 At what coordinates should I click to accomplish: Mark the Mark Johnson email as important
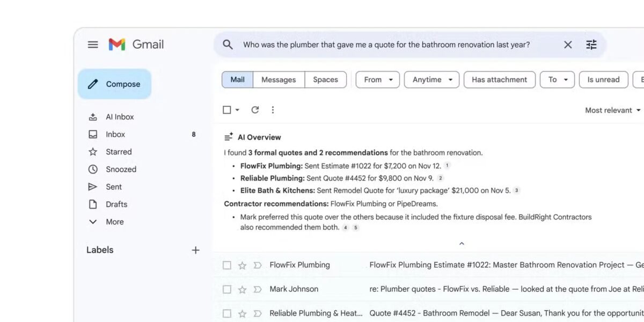[x=257, y=289]
